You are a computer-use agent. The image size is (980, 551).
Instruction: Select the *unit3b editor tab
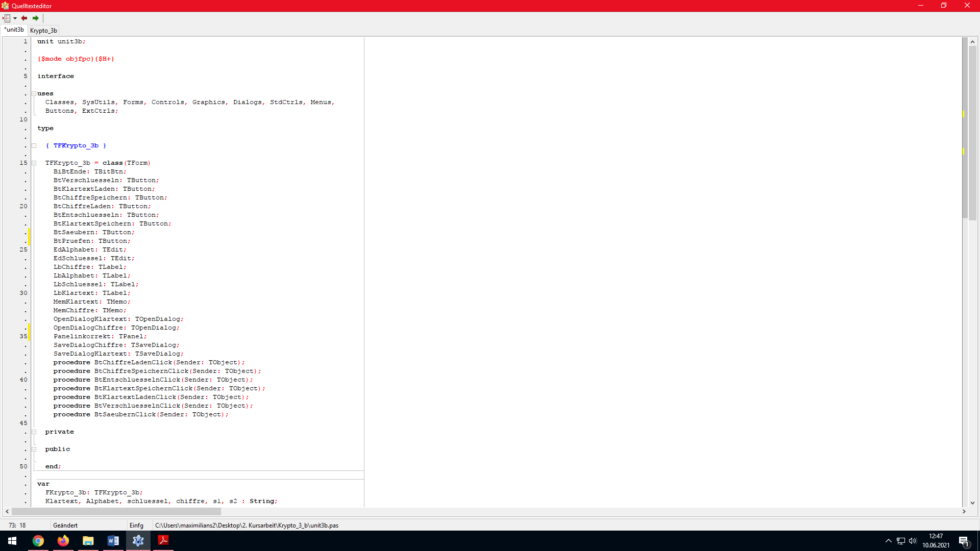14,30
